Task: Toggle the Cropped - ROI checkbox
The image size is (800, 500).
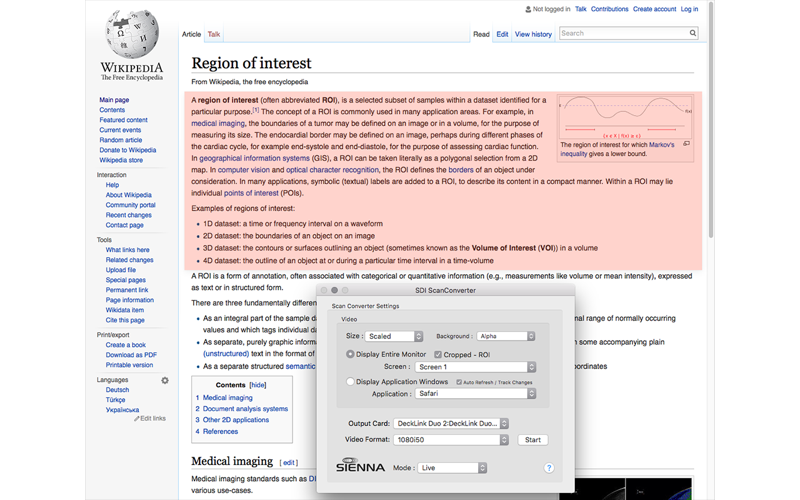Action: click(438, 355)
